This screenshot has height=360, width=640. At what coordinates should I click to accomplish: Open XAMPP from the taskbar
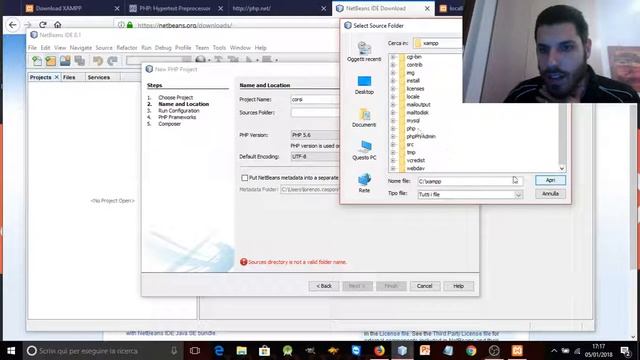point(517,351)
